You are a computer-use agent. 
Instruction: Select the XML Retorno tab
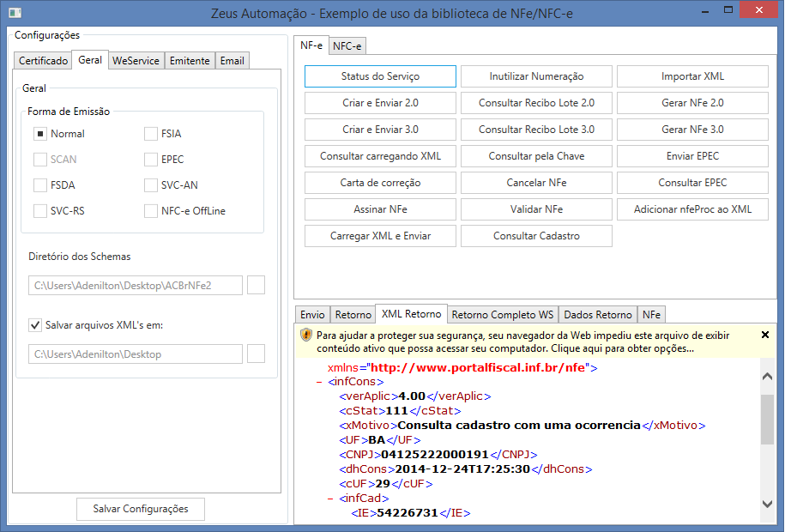point(411,313)
